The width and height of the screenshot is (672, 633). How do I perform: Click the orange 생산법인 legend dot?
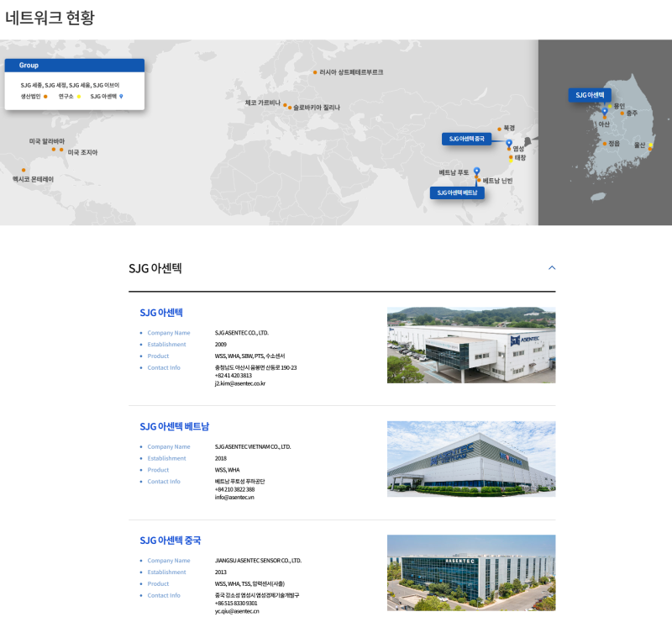45,97
